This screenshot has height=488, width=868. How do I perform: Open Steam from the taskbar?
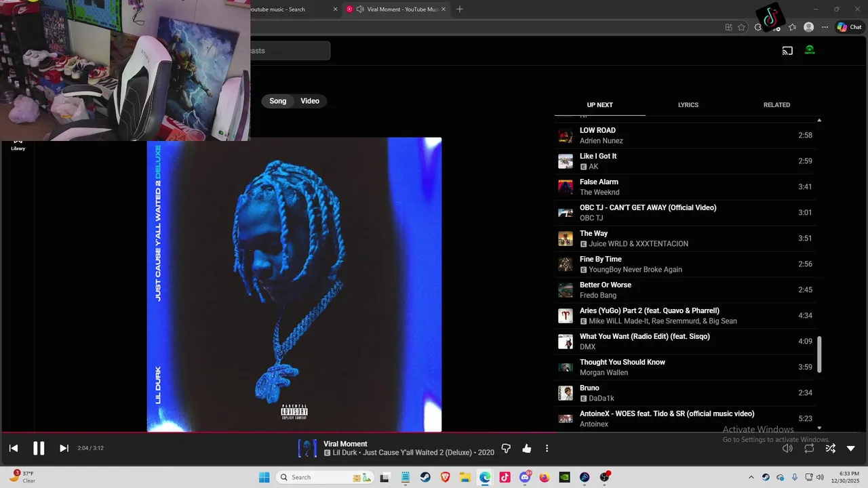click(x=425, y=477)
